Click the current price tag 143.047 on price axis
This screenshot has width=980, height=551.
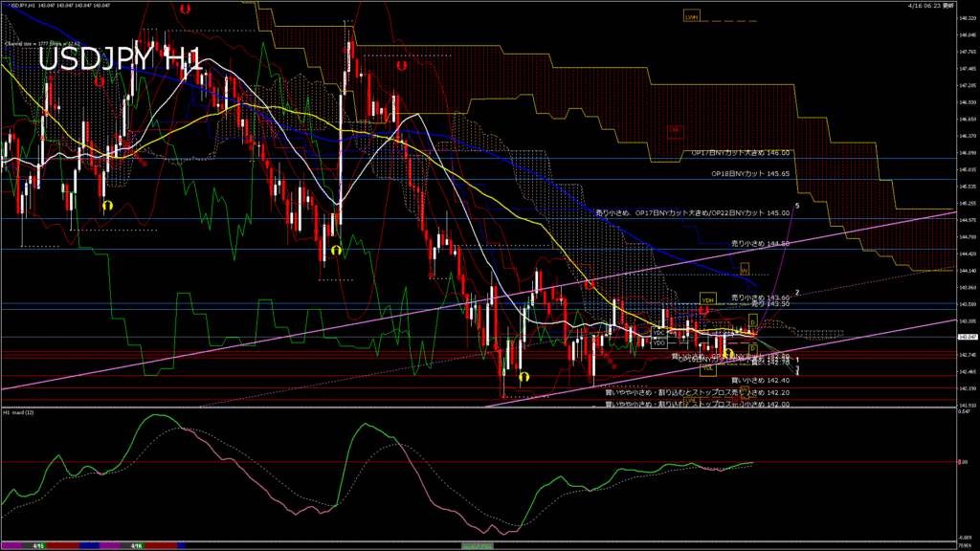click(x=966, y=337)
